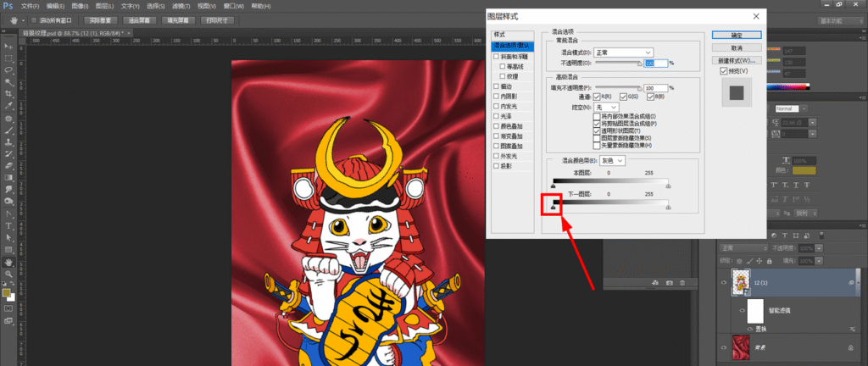Select the Lasso tool
Viewport: 868px width, 366px height.
[x=8, y=70]
